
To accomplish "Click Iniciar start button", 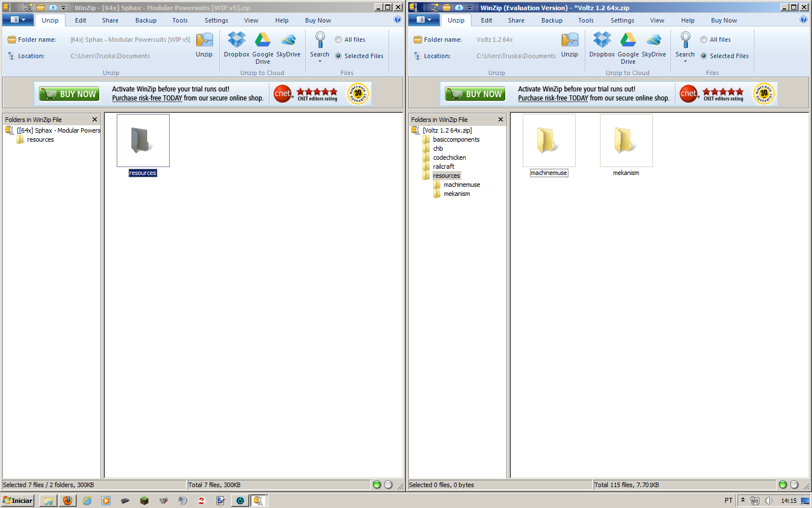I will pos(18,500).
